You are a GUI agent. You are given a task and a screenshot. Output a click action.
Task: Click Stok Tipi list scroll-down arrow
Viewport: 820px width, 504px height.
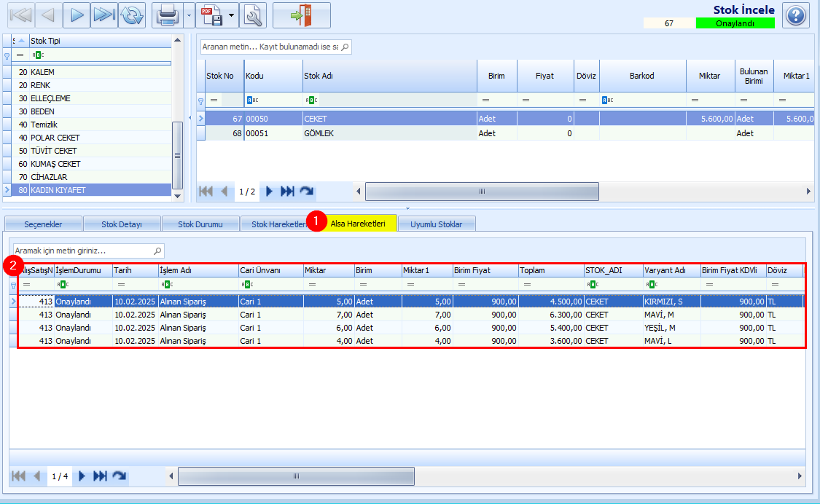pyautogui.click(x=177, y=196)
